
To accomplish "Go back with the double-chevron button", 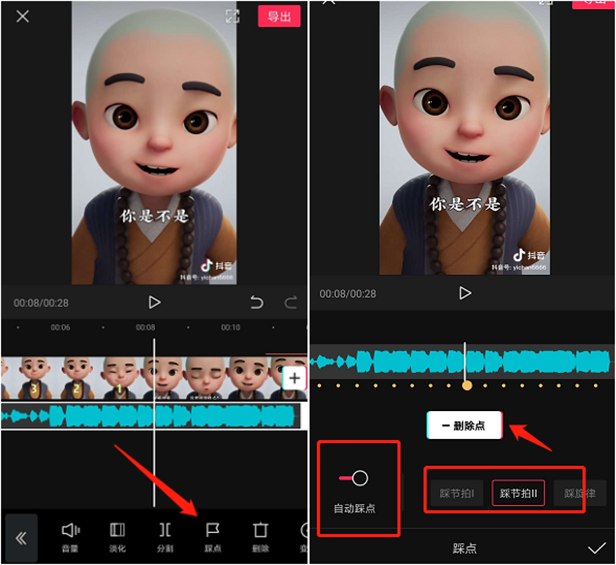I will [22, 538].
